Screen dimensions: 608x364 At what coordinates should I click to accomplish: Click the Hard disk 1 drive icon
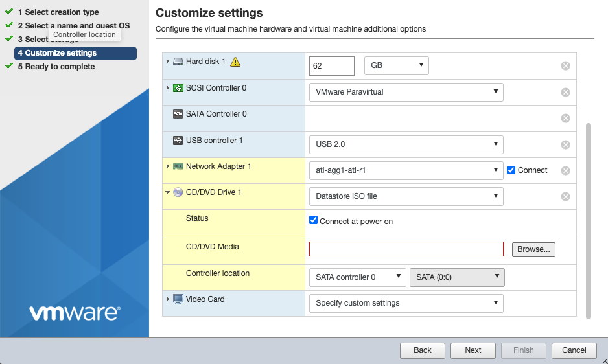[178, 62]
